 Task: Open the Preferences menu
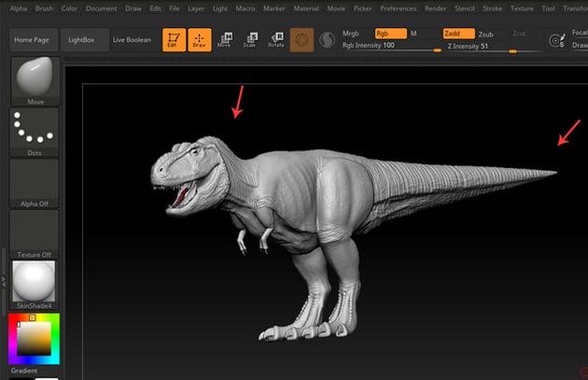(399, 8)
